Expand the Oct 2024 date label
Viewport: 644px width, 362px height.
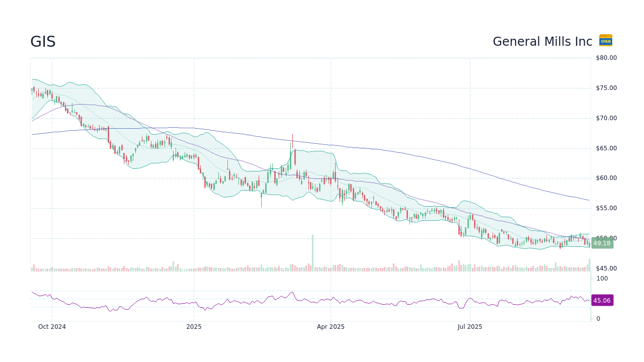coord(52,327)
